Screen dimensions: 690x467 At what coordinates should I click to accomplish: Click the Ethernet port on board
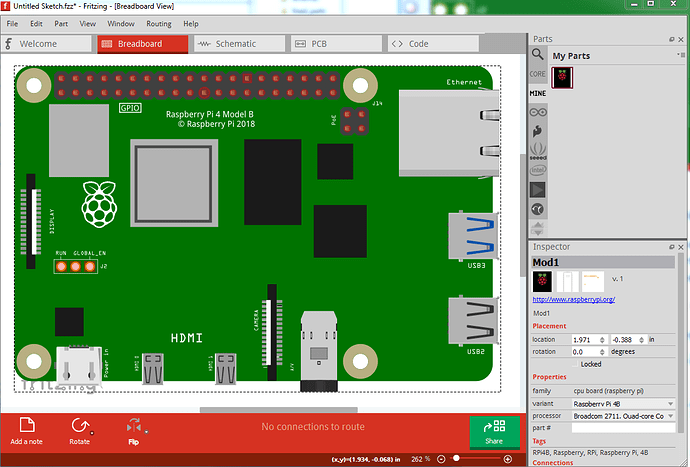(x=449, y=133)
